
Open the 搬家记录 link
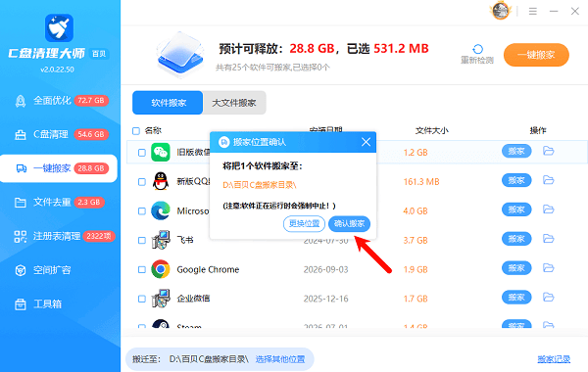coord(554,359)
